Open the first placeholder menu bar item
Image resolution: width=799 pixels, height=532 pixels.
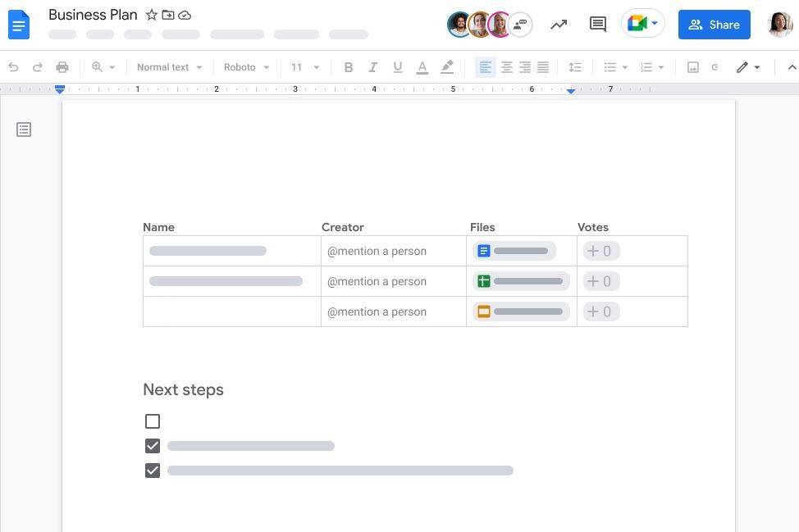[x=62, y=34]
